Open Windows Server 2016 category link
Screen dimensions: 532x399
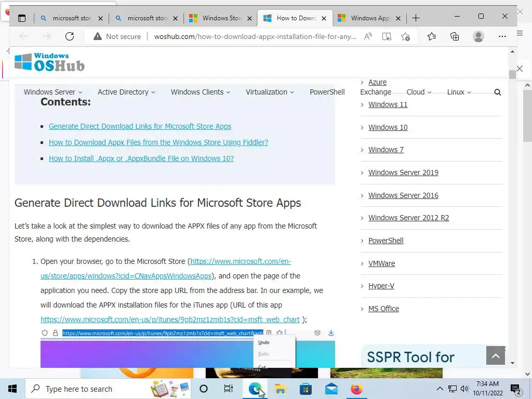(403, 195)
